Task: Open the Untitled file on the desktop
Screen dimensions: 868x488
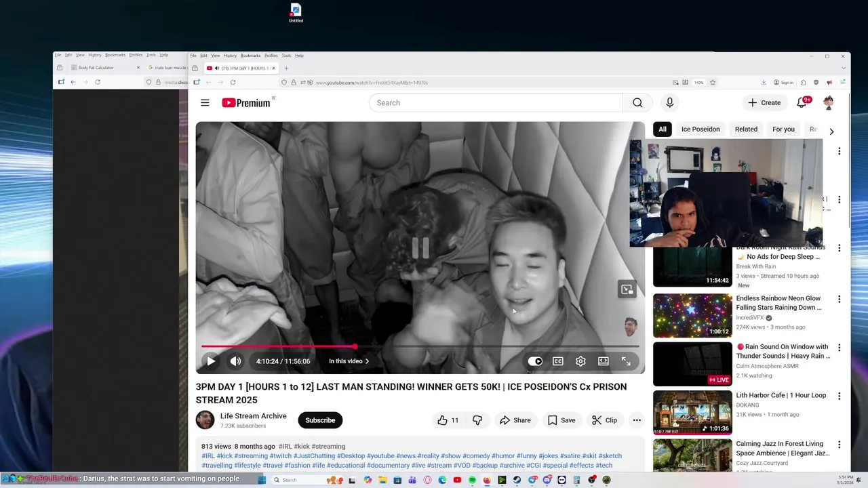Action: (296, 13)
